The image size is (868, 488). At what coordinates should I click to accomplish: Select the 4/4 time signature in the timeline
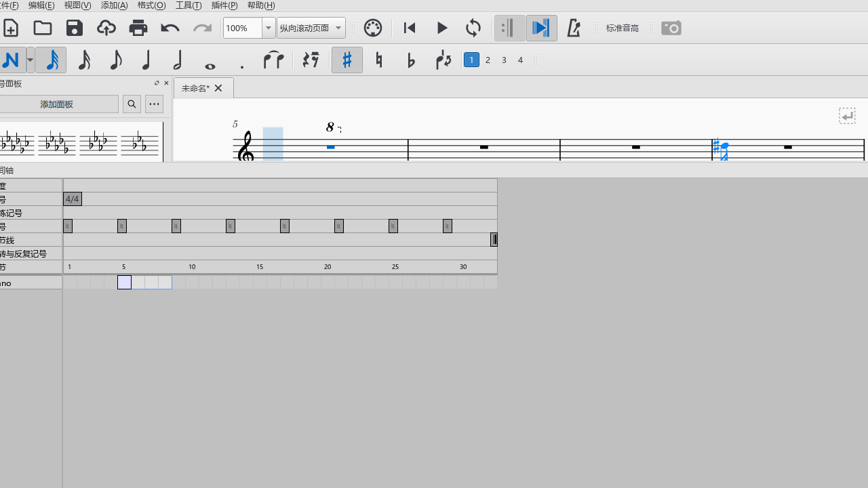click(72, 199)
